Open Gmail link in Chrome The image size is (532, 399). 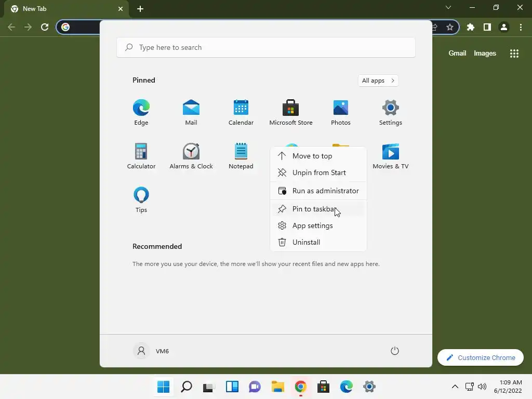pyautogui.click(x=457, y=54)
